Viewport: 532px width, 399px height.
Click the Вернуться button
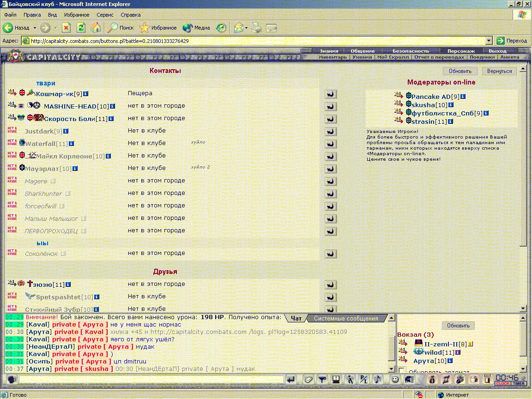point(499,71)
